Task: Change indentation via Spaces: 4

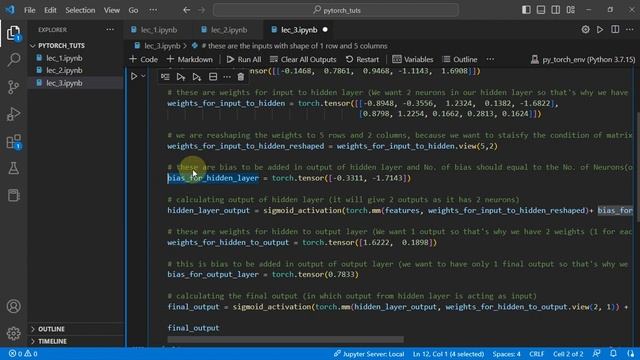Action: point(506,354)
